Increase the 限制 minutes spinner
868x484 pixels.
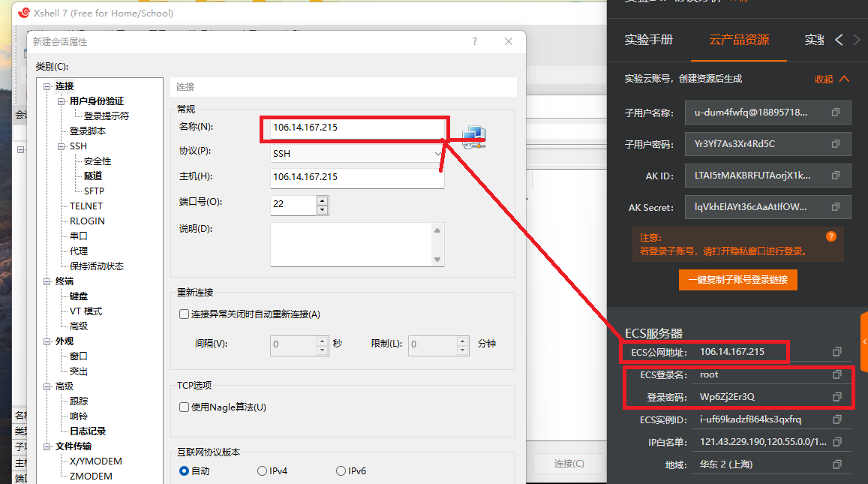click(463, 341)
